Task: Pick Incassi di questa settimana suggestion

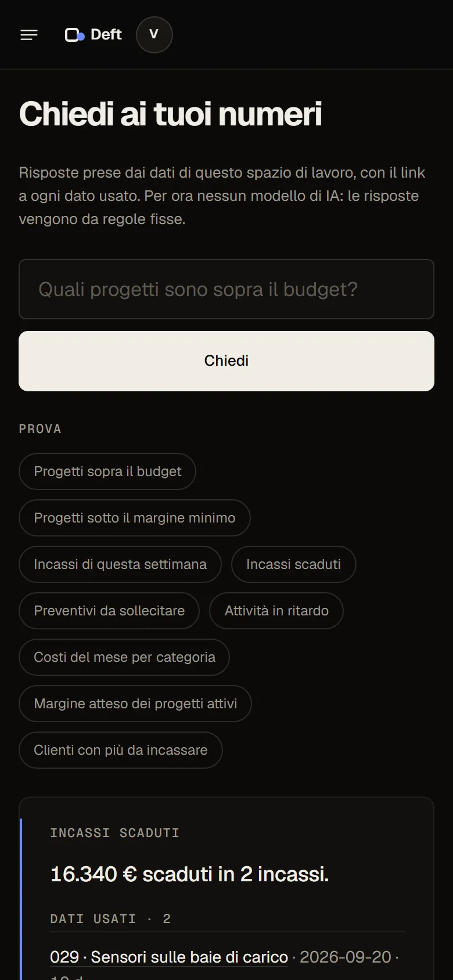Action: tap(120, 564)
